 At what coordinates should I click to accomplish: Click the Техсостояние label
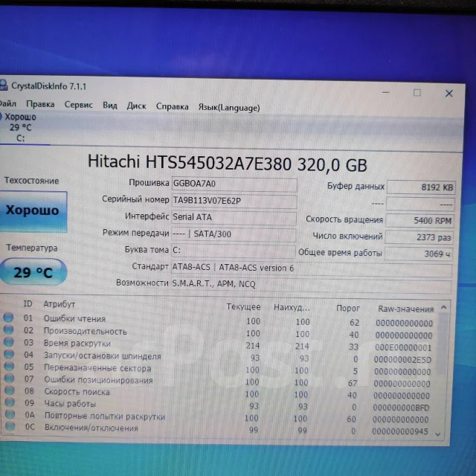(x=31, y=181)
